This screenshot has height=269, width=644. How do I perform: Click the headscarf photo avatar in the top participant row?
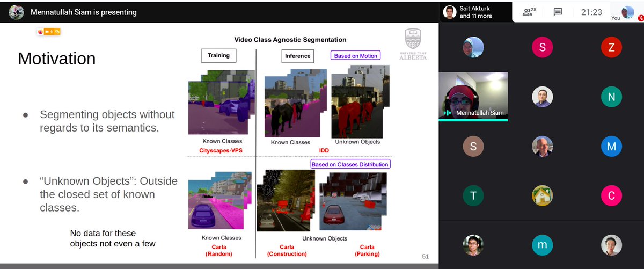(x=473, y=47)
